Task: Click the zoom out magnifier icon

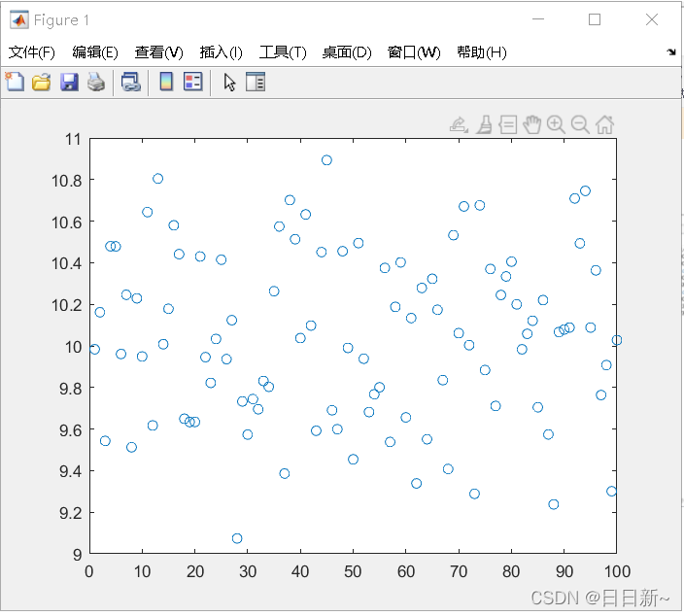Action: (x=580, y=124)
